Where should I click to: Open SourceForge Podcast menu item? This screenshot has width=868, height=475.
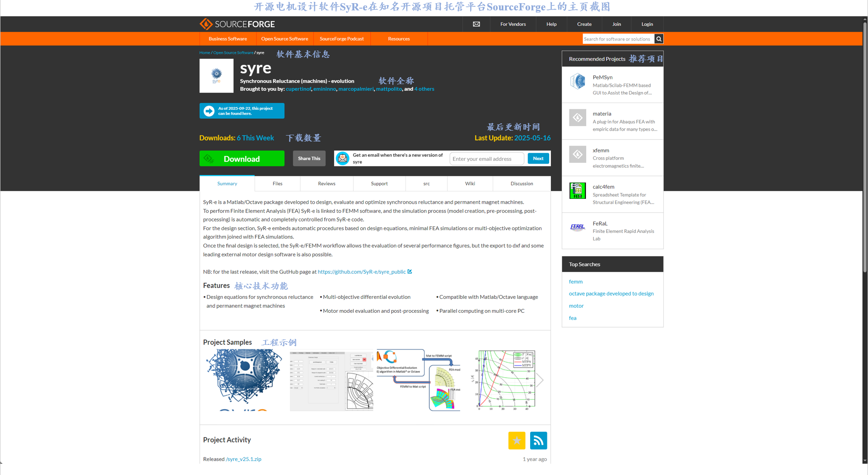coord(342,39)
